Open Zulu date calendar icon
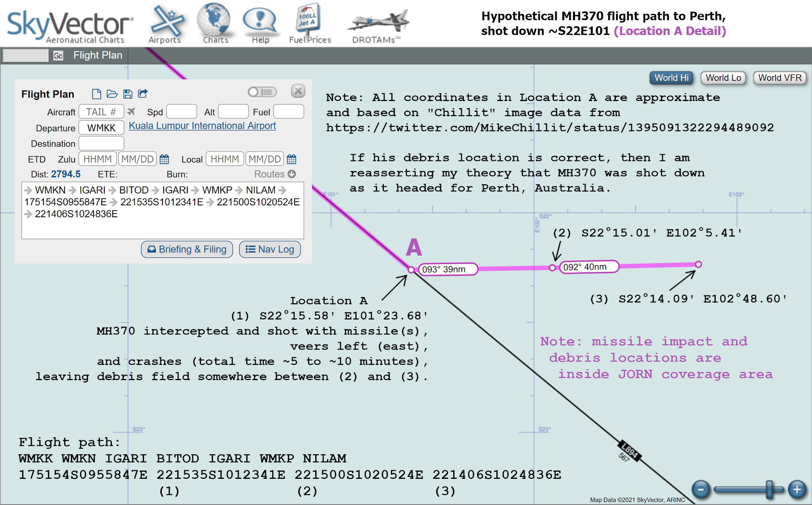Image resolution: width=812 pixels, height=505 pixels. tap(164, 159)
